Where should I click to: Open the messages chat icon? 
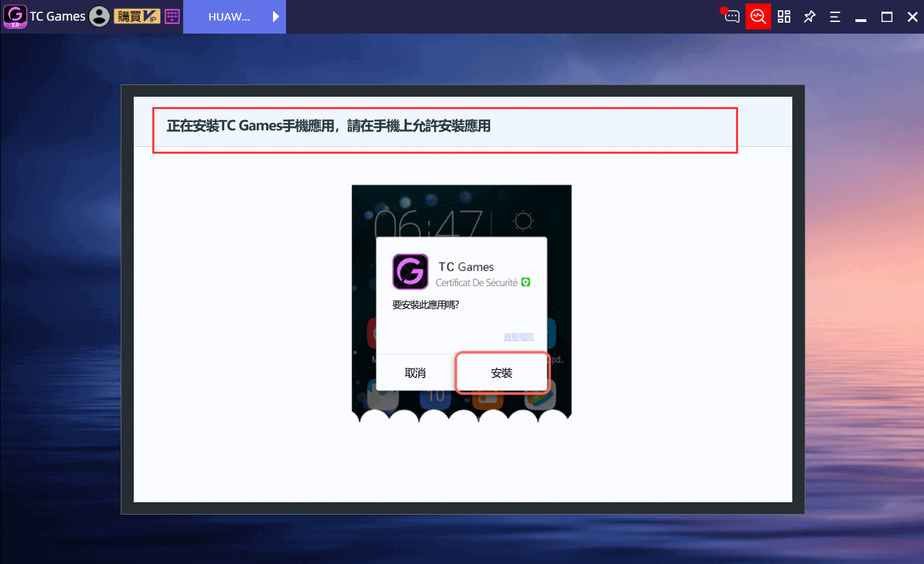[731, 16]
